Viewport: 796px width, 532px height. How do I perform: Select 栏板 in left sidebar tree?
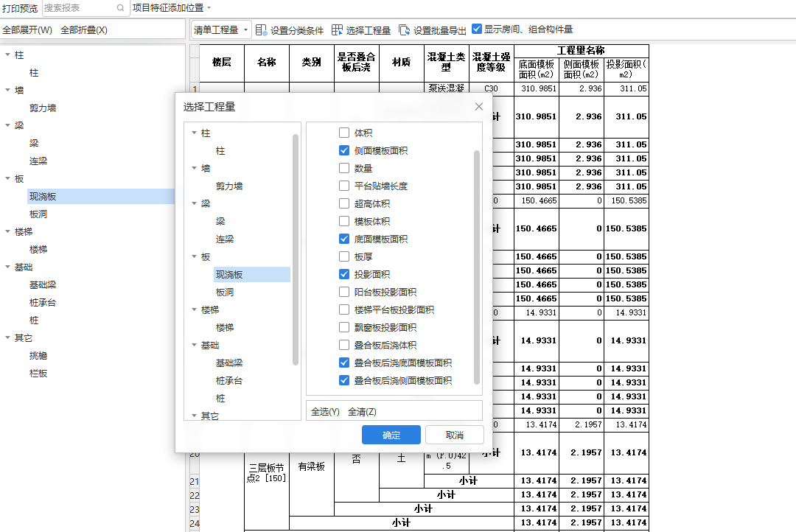point(38,373)
